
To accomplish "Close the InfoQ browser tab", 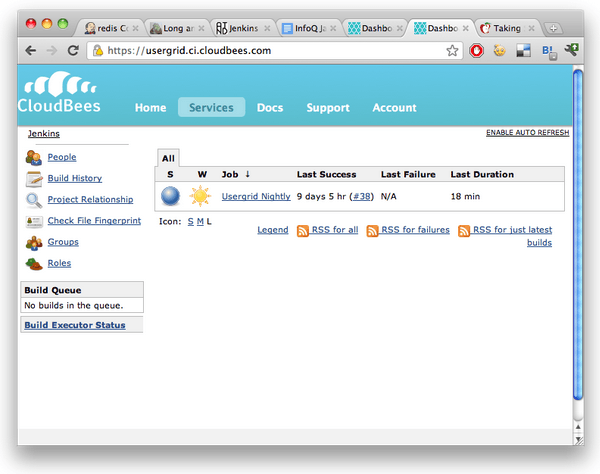I will tap(333, 28).
